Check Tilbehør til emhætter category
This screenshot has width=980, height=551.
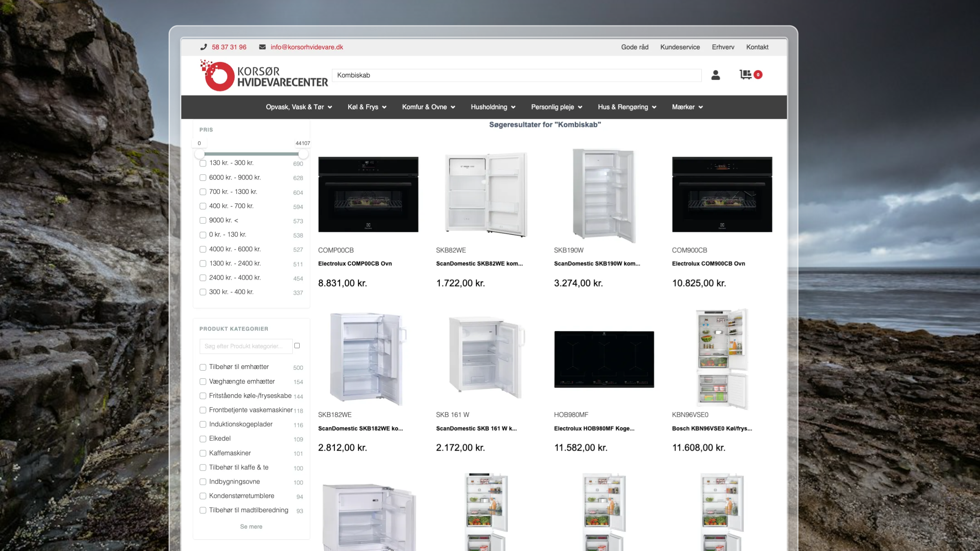(203, 367)
